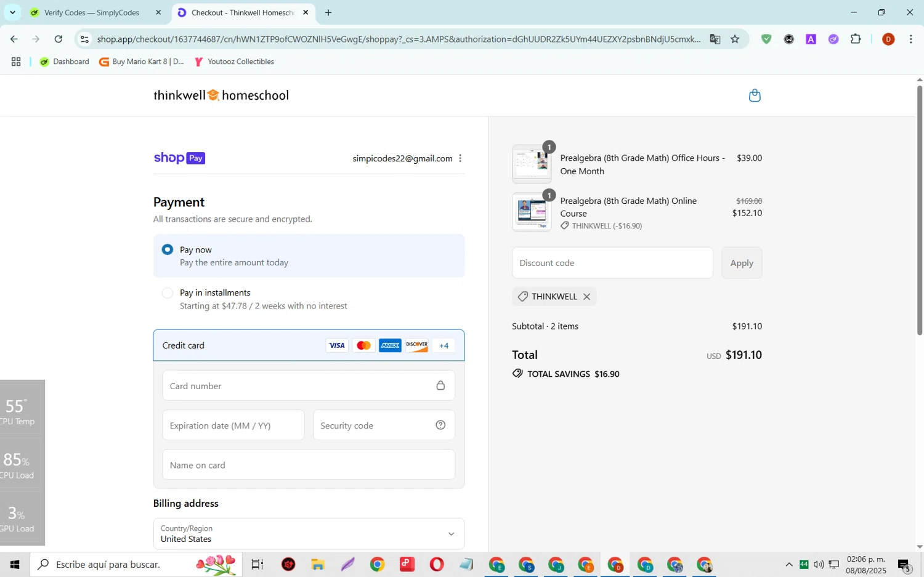
Task: Click the purple A extension icon
Action: 811,39
